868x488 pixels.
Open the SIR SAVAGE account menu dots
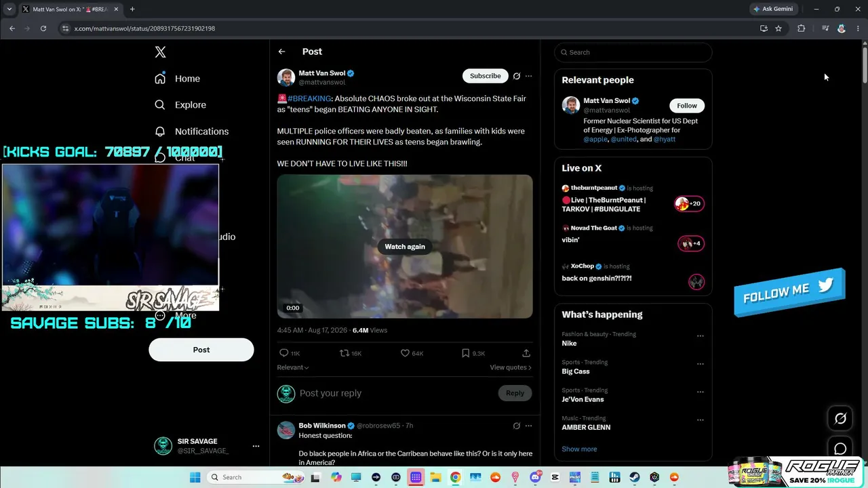click(256, 446)
